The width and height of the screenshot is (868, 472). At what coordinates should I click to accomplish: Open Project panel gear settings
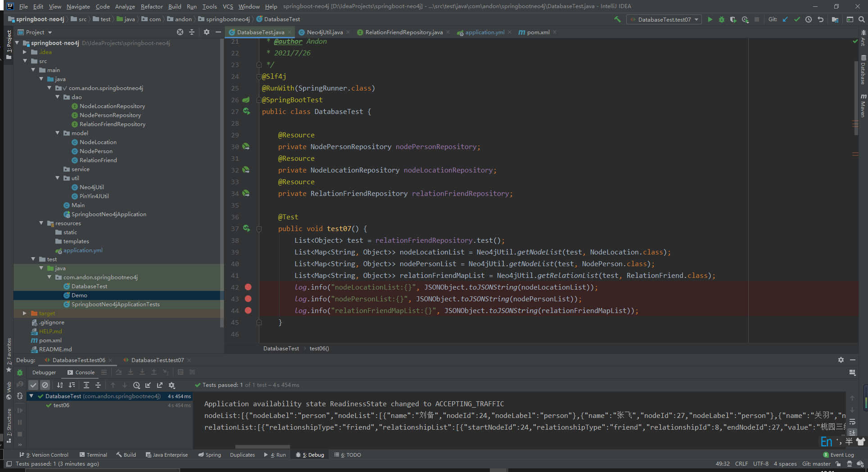(x=207, y=32)
